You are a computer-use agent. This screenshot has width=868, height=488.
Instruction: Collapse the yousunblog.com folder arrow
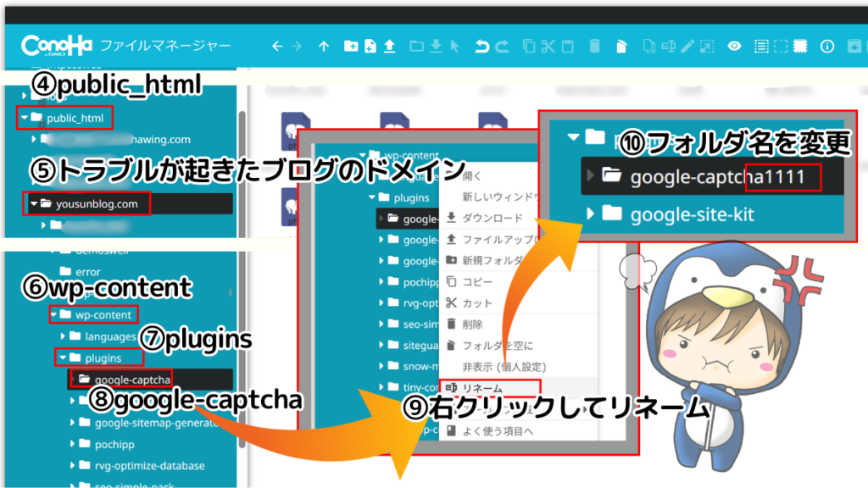(x=34, y=203)
